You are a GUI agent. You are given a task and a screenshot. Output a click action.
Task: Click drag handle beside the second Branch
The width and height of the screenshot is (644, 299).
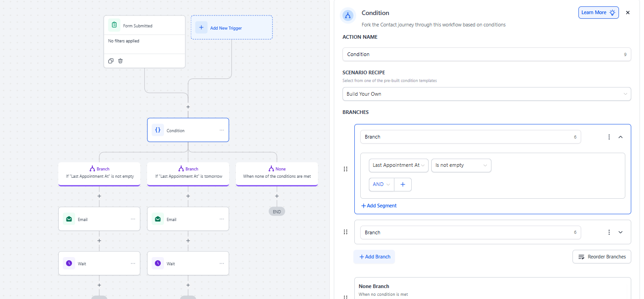(x=345, y=232)
